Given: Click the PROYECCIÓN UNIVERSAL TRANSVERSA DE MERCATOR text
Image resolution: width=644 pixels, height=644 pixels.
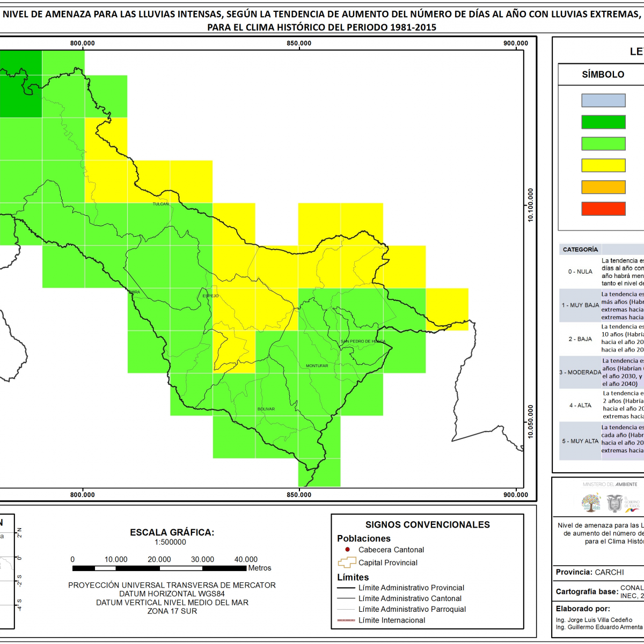Looking at the screenshot, I should point(172,586).
